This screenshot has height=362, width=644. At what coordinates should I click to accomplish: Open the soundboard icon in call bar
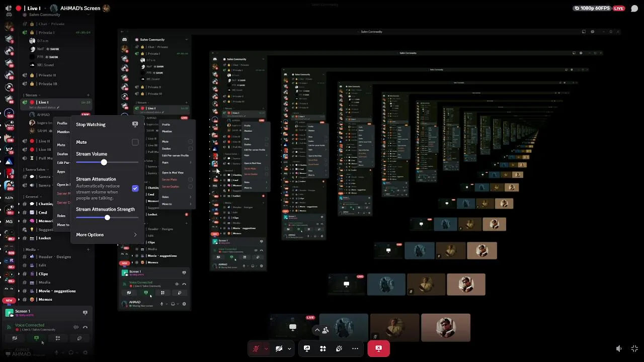click(339, 348)
